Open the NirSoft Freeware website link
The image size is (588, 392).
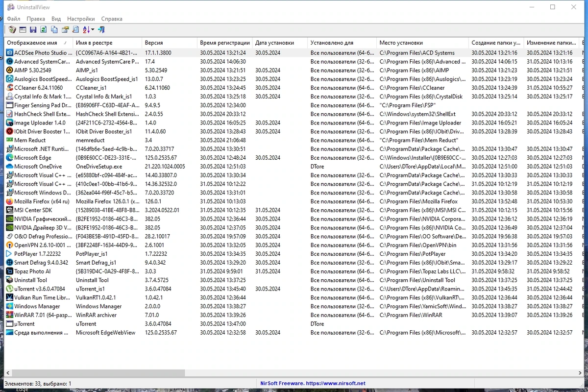click(x=313, y=383)
